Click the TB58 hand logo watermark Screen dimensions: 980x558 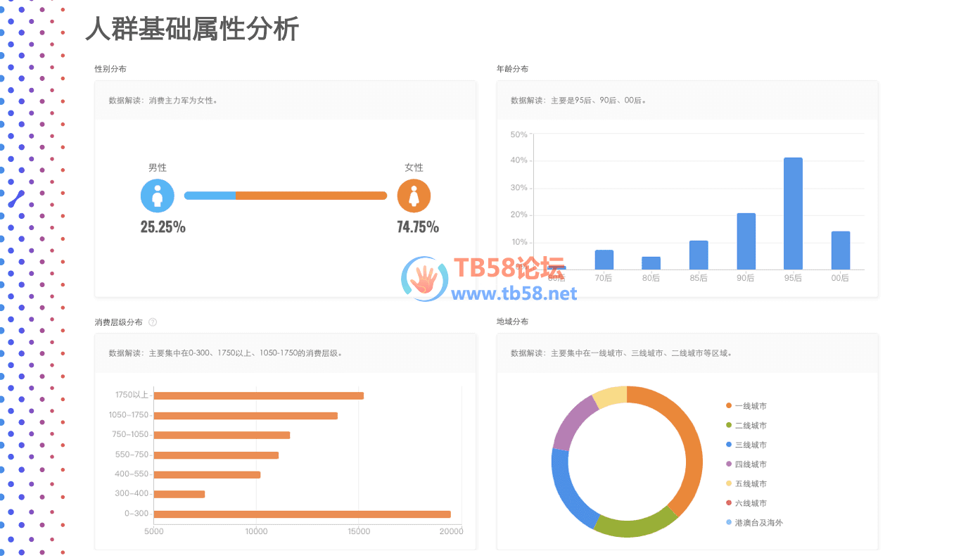(424, 279)
